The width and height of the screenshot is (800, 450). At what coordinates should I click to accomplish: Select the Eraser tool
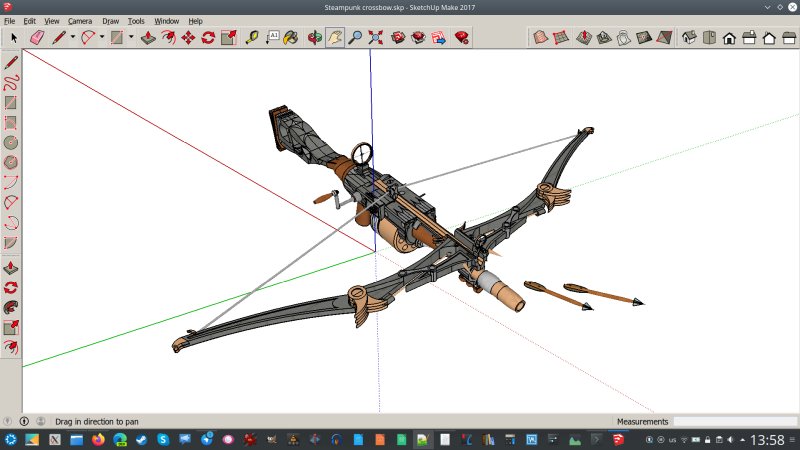click(37, 38)
